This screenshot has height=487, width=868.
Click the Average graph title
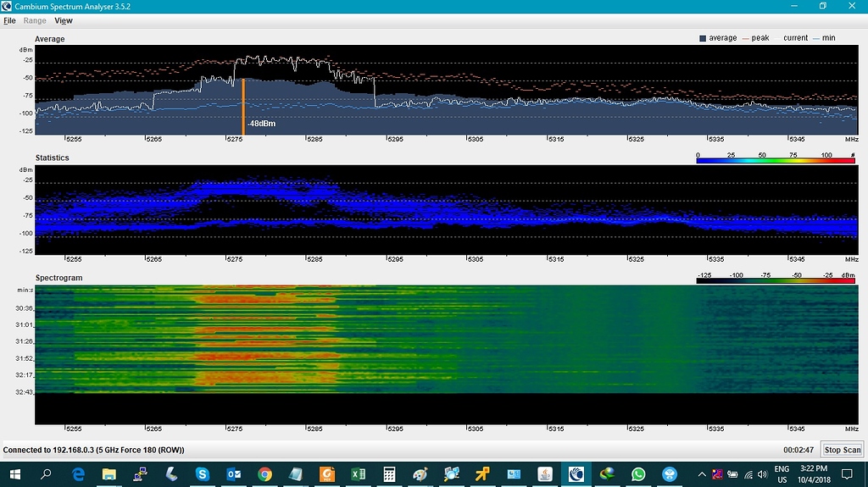pos(50,39)
